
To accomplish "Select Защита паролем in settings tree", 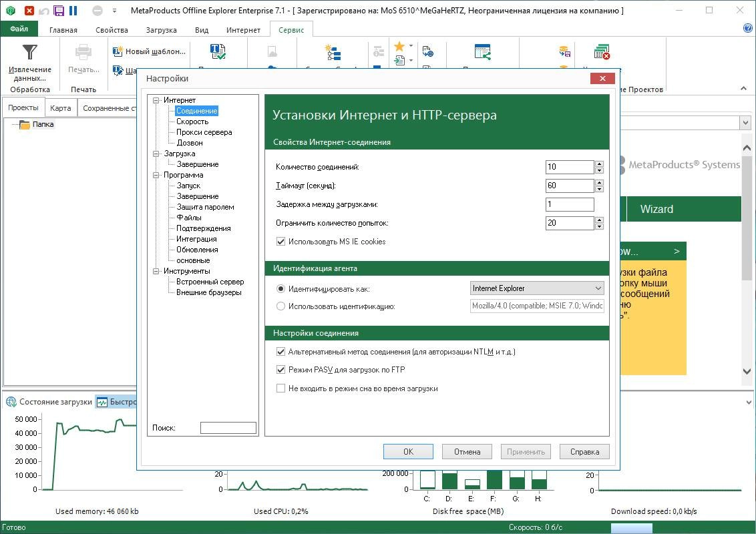I will (x=205, y=207).
